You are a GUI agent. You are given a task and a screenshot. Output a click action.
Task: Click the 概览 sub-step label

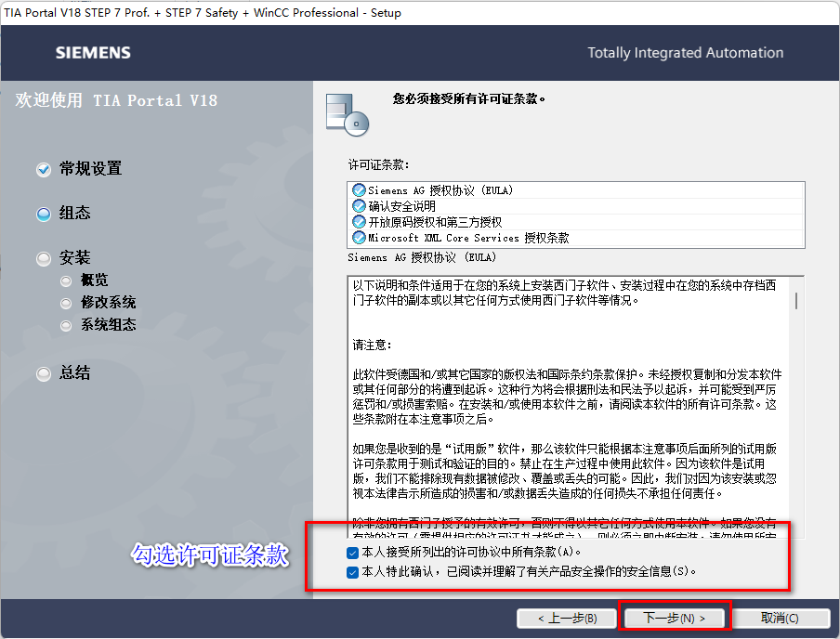coord(95,280)
